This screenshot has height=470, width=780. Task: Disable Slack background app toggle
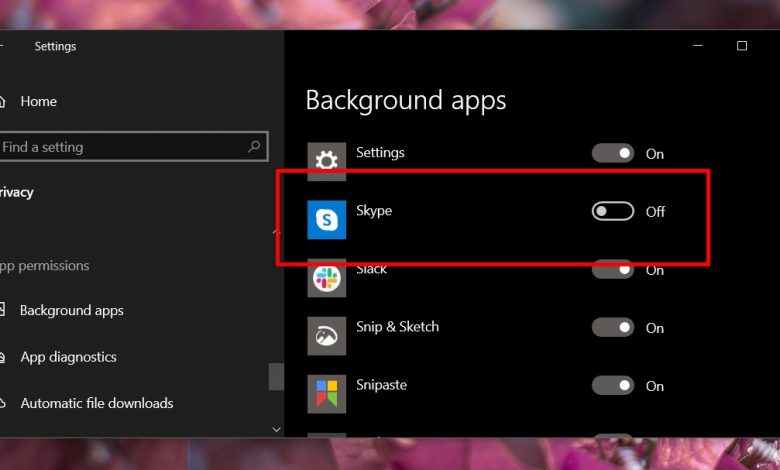[x=612, y=270]
